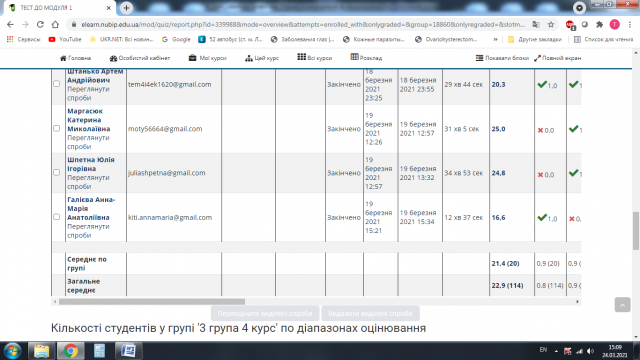Toggle Показати блоки
This screenshot has height=360, width=640.
[502, 58]
